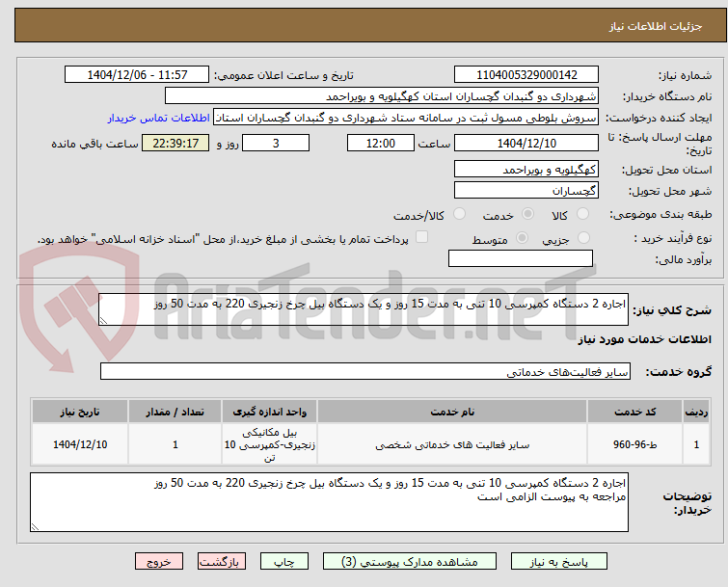Click the ردیف column header

click(x=696, y=412)
